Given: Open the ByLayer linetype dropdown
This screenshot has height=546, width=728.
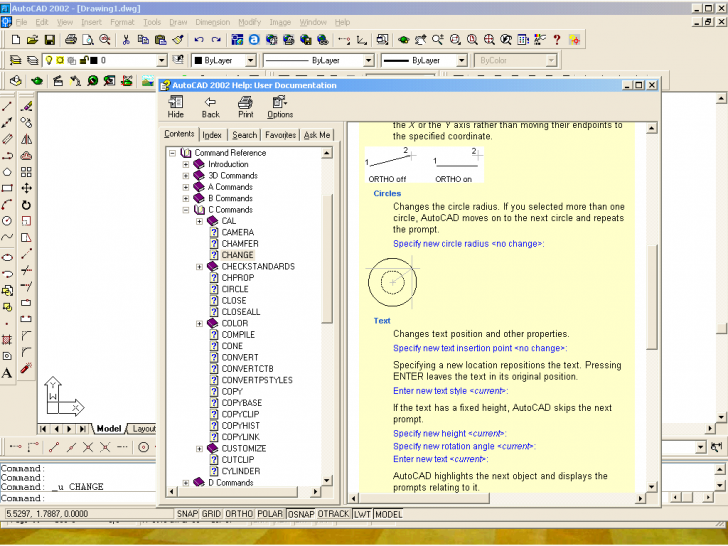Looking at the screenshot, I should 368,60.
